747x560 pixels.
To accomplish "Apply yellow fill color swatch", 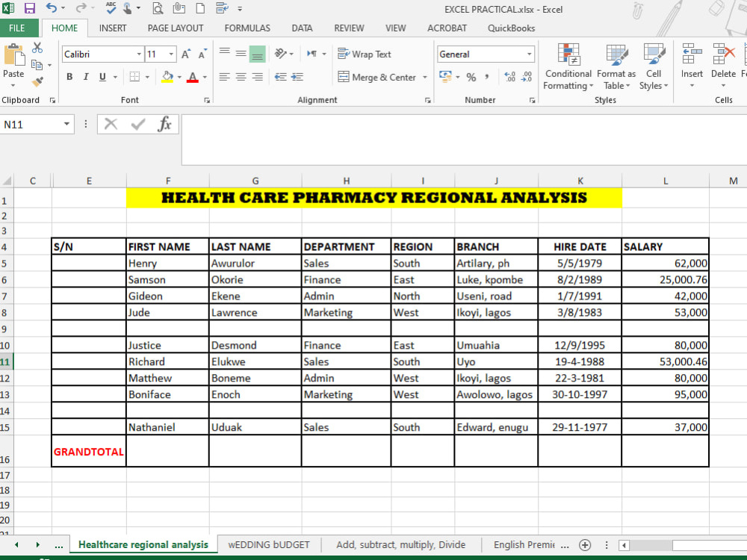I will tap(167, 77).
